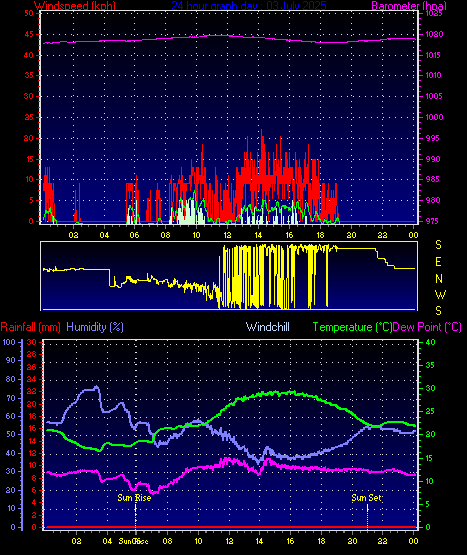Screen dimensions: 467x555
Task: Click the "N" wind direction label
Action: pyautogui.click(x=439, y=279)
